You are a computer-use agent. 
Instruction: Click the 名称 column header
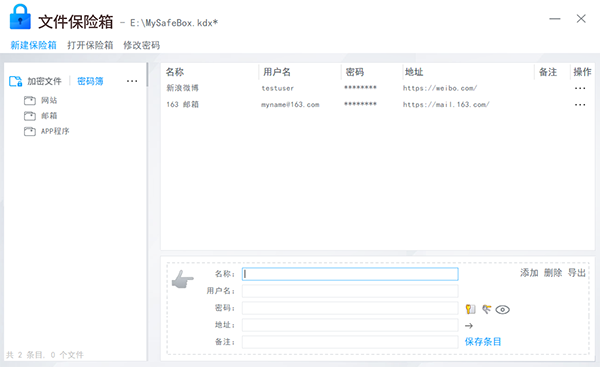pos(175,72)
